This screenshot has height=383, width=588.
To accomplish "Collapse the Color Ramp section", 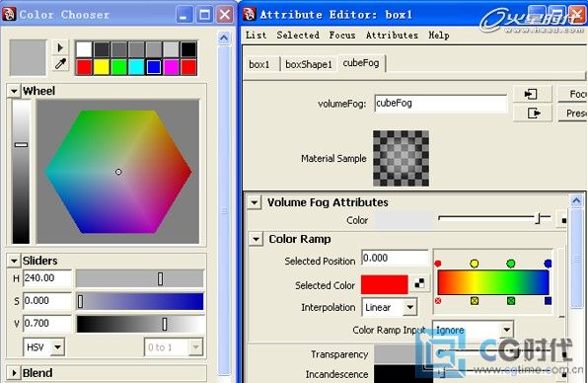I will tap(256, 239).
